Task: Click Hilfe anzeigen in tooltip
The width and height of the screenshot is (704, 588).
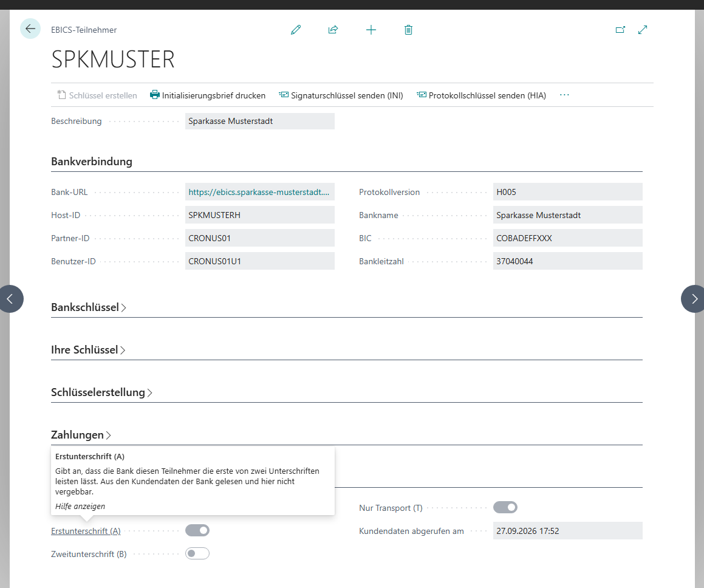Action: 80,507
